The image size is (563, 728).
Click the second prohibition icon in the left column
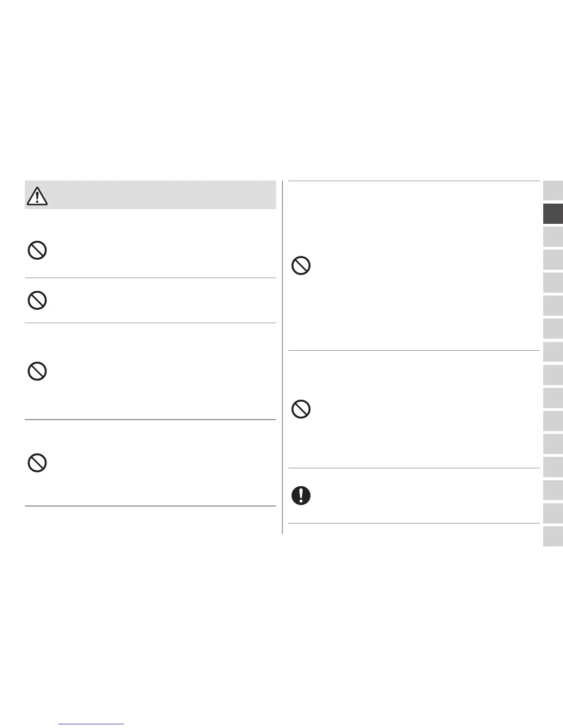pyautogui.click(x=37, y=301)
